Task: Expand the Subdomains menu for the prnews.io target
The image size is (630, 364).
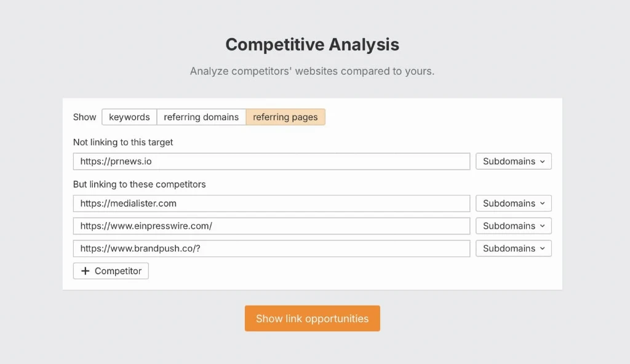Action: coord(514,161)
